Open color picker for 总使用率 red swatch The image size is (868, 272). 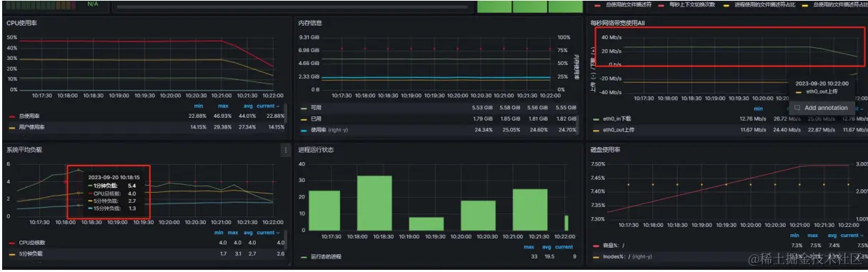12,116
